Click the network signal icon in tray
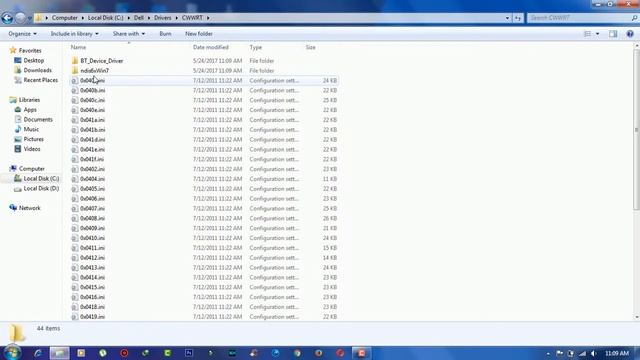The image size is (640, 360). click(x=582, y=353)
